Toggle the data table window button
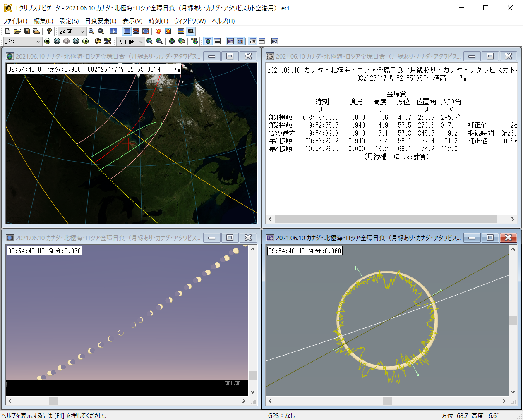The image size is (523, 420). pos(217,41)
